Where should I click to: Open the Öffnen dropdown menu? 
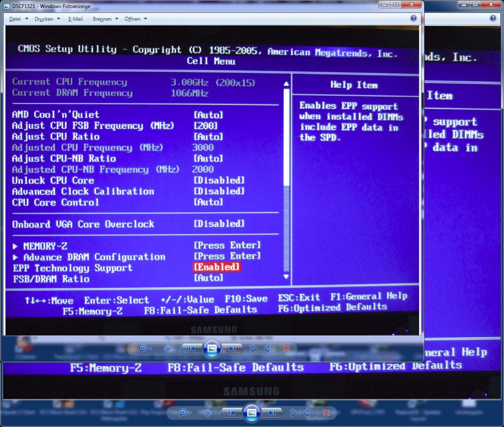click(136, 19)
